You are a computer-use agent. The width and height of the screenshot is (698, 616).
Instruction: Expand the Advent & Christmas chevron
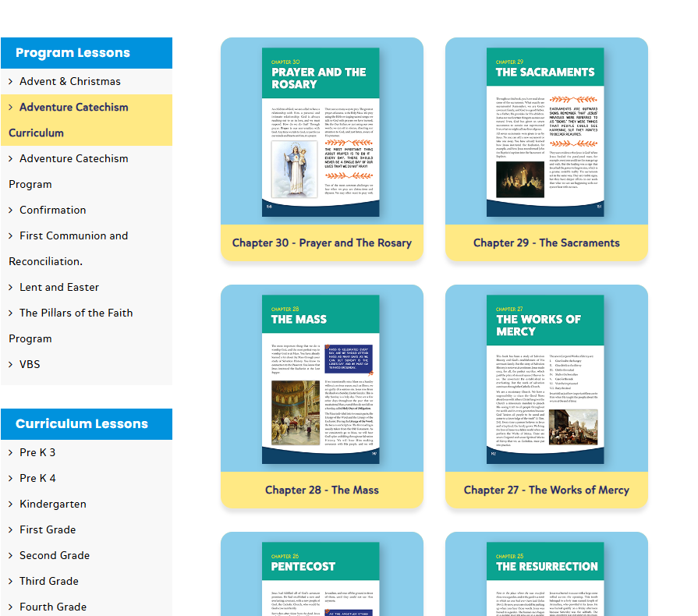tap(11, 81)
